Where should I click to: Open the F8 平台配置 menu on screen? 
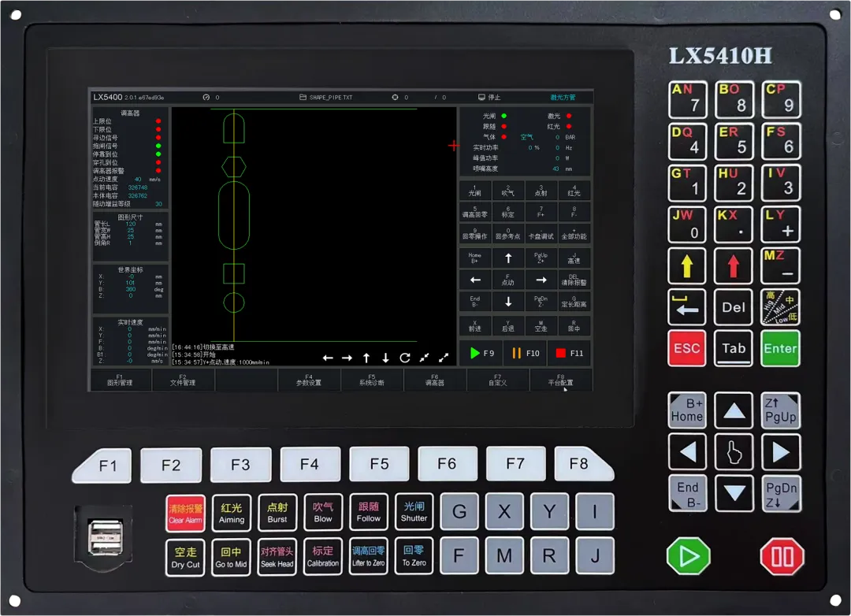pos(561,380)
